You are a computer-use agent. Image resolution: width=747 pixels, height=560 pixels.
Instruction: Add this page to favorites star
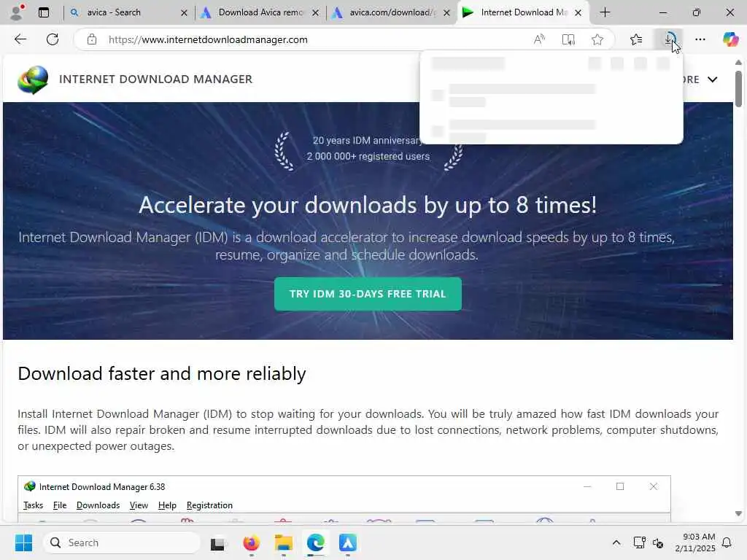tap(597, 39)
